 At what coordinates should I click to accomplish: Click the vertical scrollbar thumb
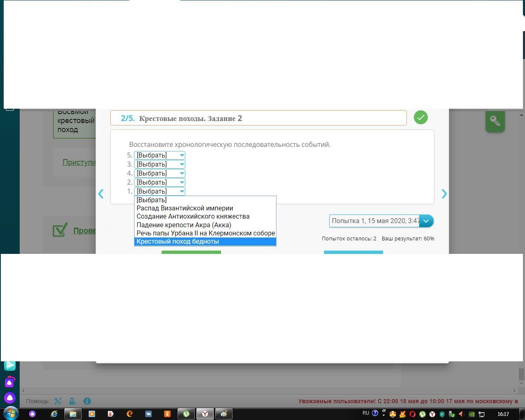click(521, 374)
